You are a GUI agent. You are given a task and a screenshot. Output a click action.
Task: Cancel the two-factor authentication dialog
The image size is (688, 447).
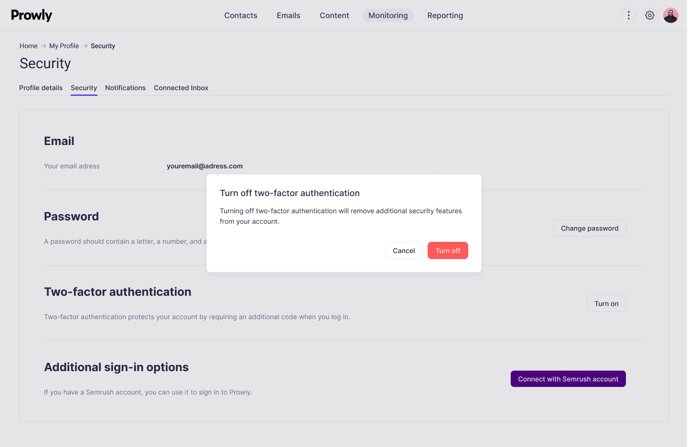(404, 251)
